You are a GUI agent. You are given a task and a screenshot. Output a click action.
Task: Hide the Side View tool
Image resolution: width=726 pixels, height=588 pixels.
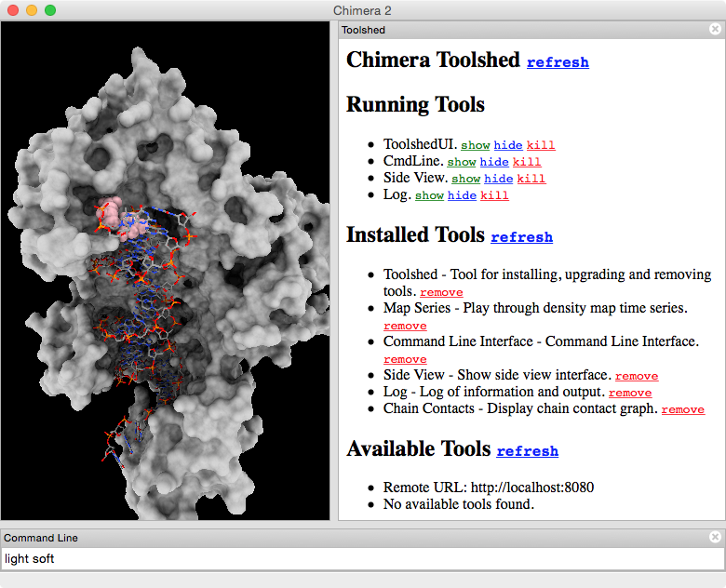(499, 179)
